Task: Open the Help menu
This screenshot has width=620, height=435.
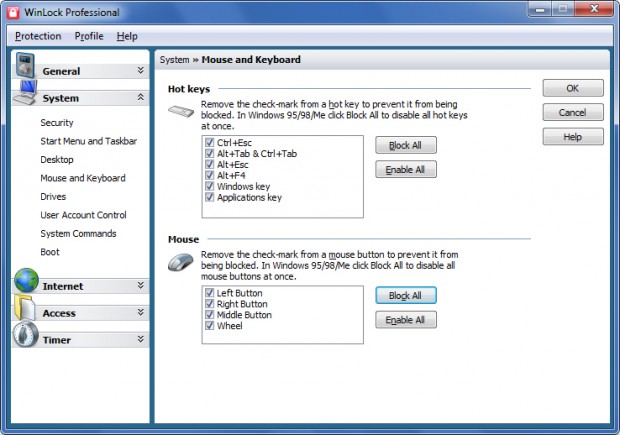Action: click(x=127, y=36)
